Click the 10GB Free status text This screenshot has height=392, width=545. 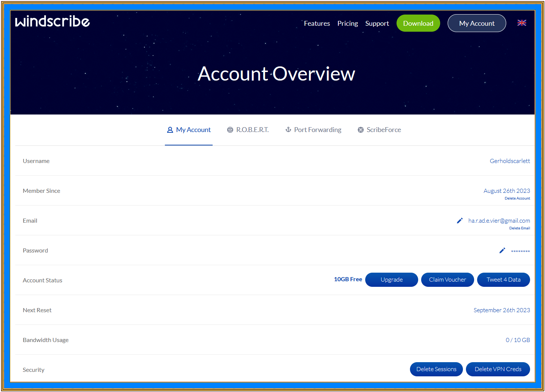click(x=348, y=279)
